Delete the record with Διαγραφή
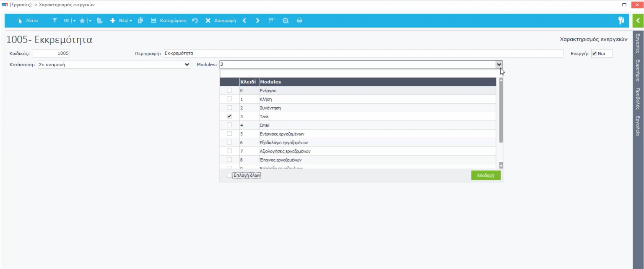 click(x=221, y=21)
